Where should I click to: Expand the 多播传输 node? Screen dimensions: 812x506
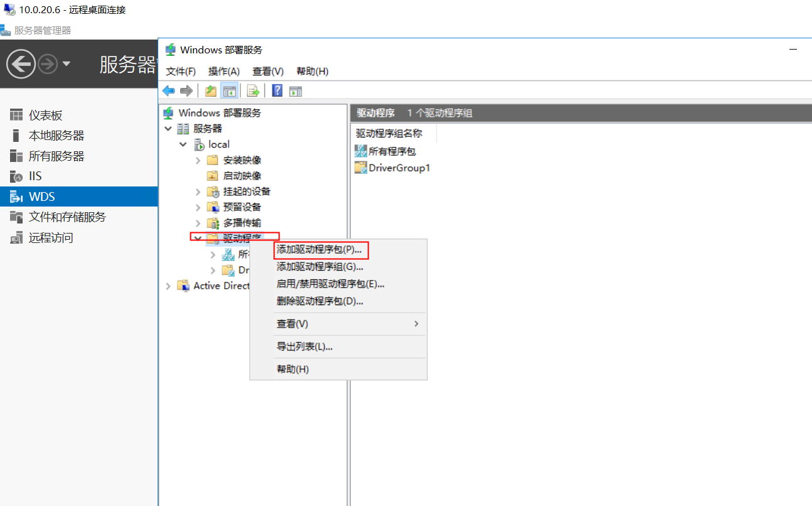coord(198,223)
